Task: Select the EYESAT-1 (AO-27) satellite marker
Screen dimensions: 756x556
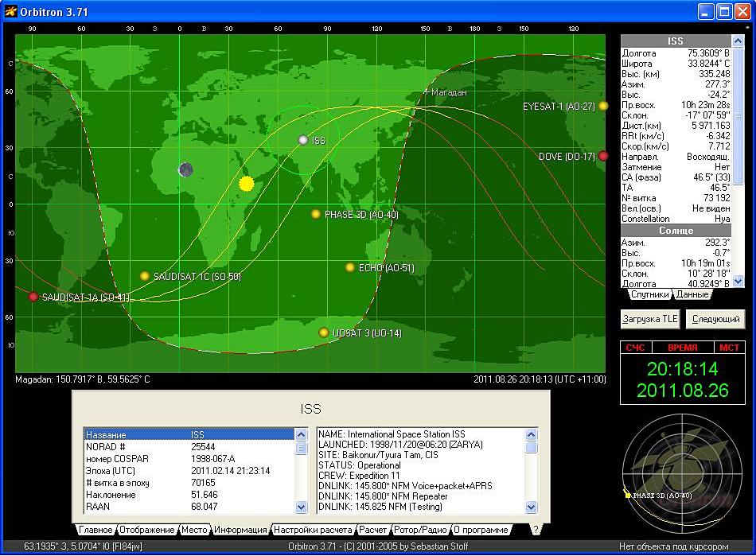Action: coord(604,106)
